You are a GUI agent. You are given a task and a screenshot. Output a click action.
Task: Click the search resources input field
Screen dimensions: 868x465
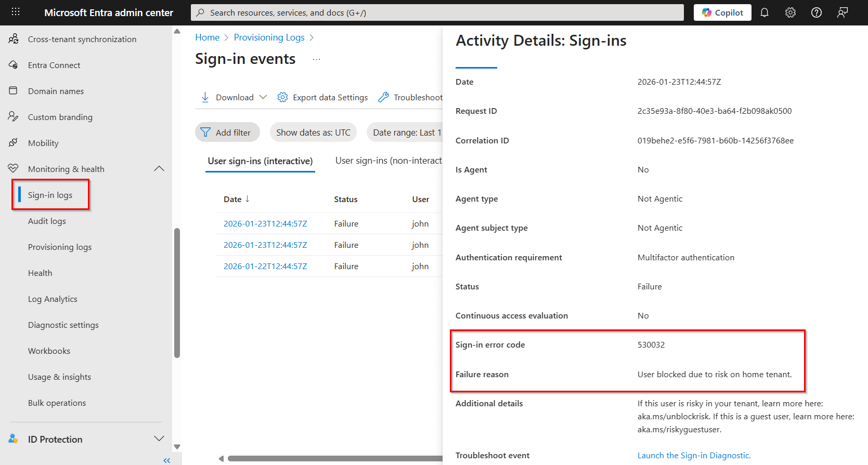pyautogui.click(x=437, y=12)
